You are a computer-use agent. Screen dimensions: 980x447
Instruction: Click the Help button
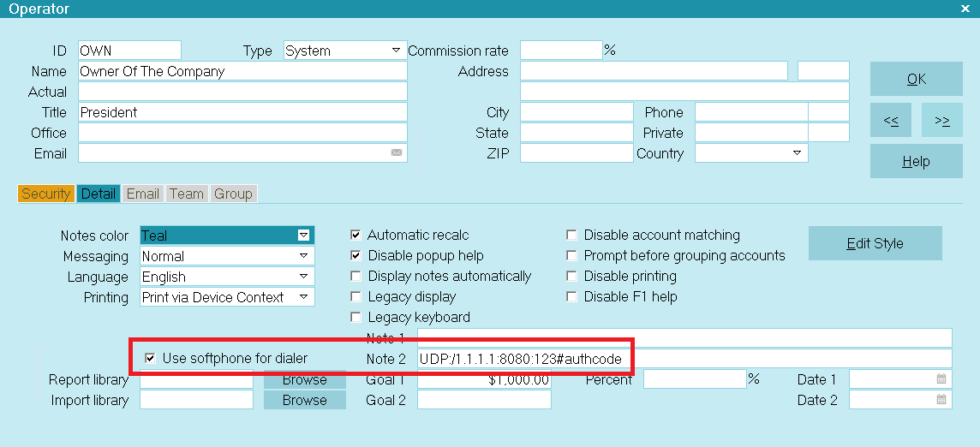click(917, 161)
